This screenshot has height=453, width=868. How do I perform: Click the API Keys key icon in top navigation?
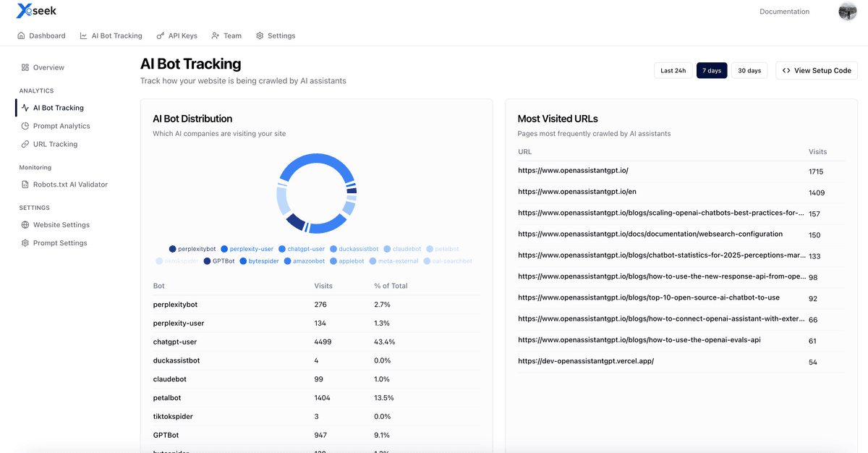161,35
